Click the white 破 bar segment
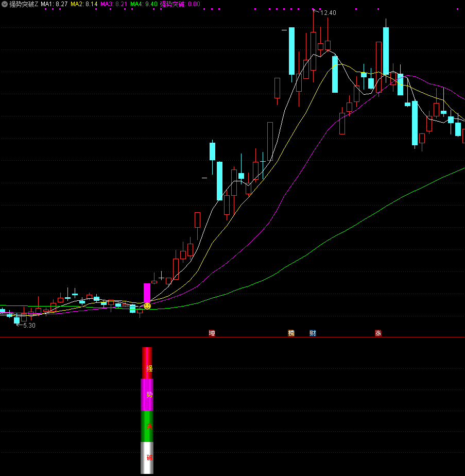Image resolution: width=465 pixels, height=476 pixels. tap(147, 458)
